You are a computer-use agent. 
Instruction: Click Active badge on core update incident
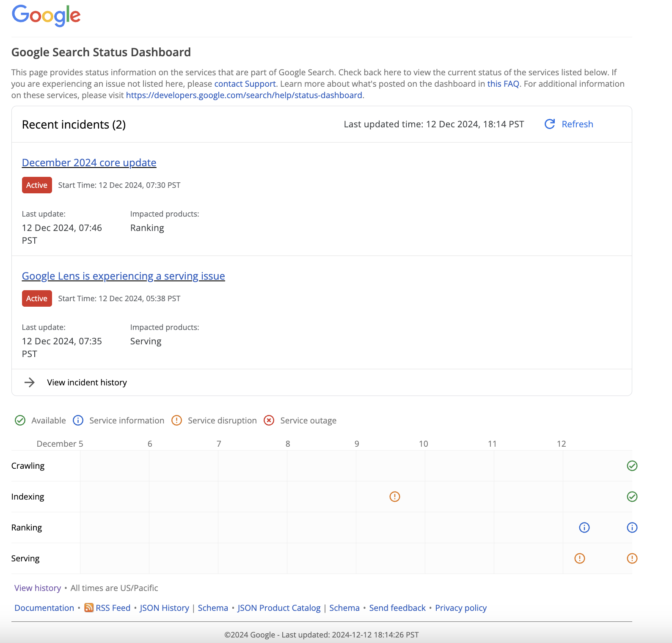coord(37,185)
